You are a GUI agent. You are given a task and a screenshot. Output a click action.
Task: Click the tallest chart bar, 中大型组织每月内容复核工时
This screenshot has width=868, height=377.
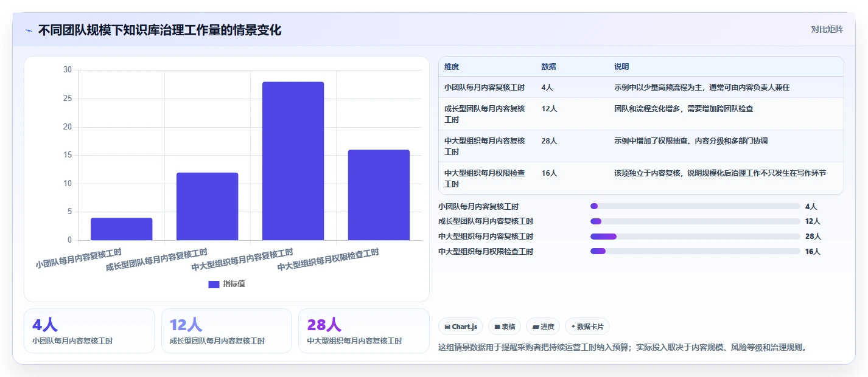click(293, 161)
